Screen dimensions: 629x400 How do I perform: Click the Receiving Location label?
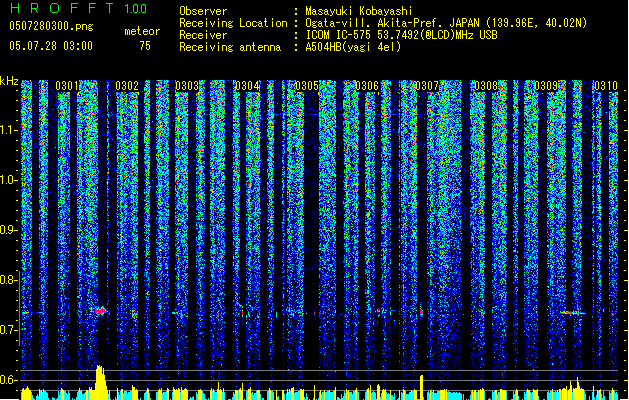coord(233,23)
